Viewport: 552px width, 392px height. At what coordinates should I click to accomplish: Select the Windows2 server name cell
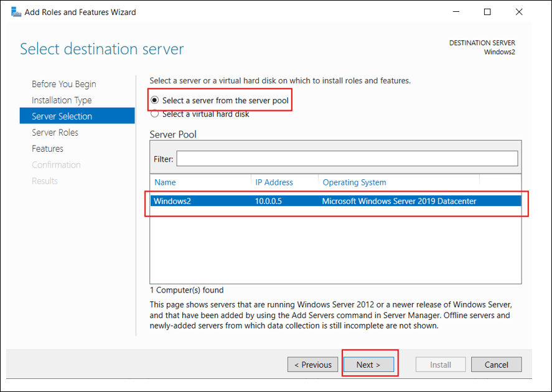click(x=172, y=201)
